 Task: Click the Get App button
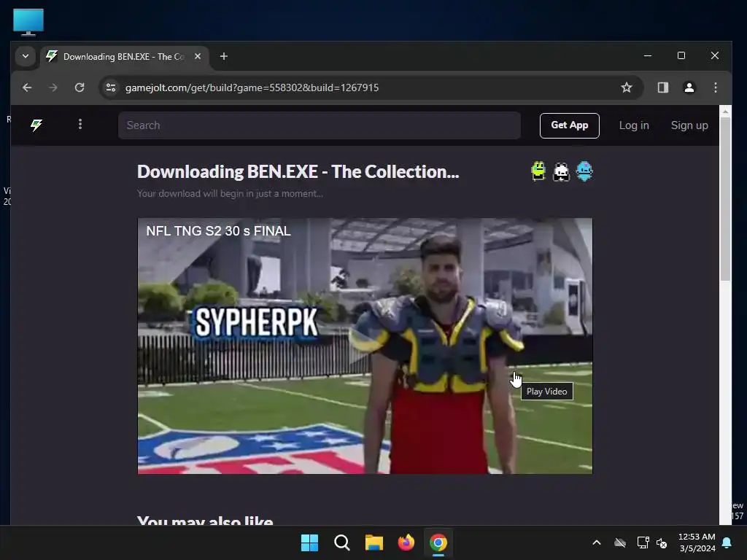point(569,125)
